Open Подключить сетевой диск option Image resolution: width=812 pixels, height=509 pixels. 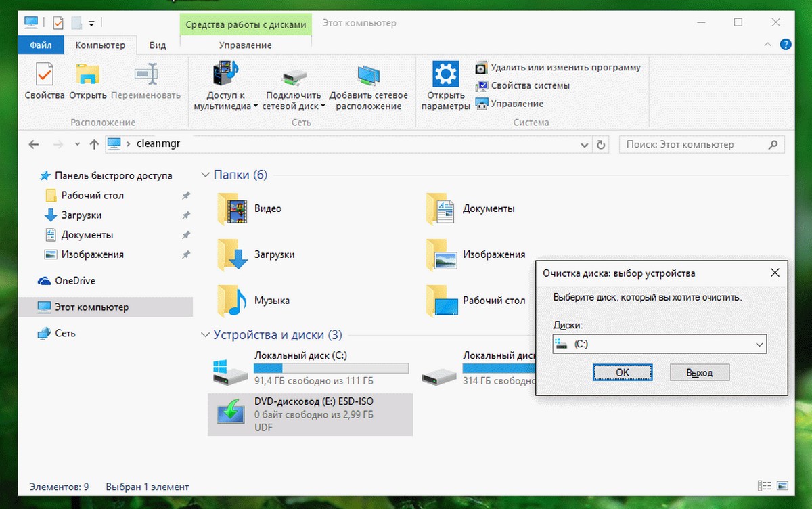pyautogui.click(x=293, y=85)
